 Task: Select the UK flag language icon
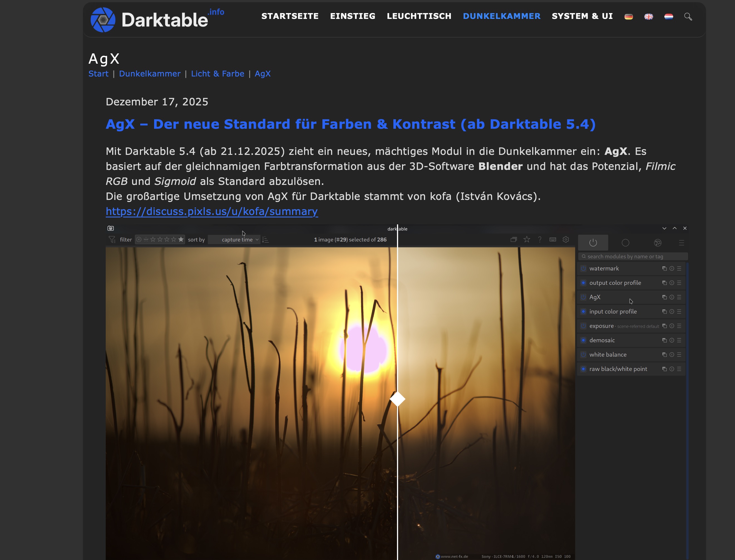(x=648, y=16)
